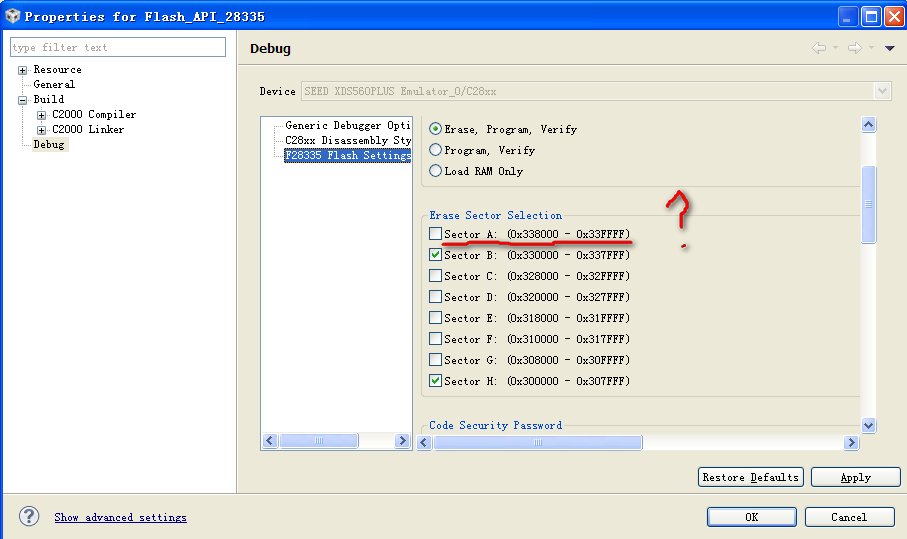Click settings horizontal scroll right arrow
The height and width of the screenshot is (539, 907).
coord(851,442)
